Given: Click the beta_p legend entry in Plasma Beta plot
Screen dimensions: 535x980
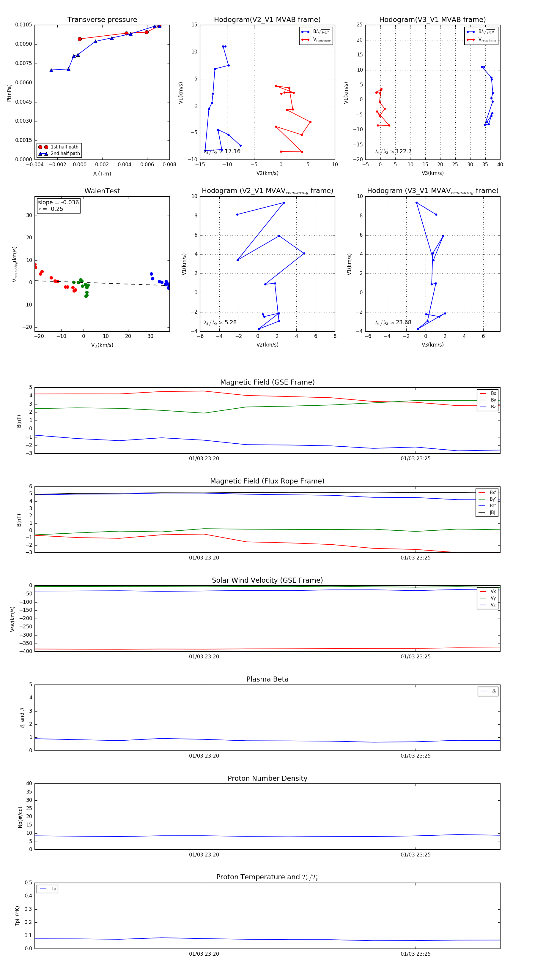Looking at the screenshot, I should (x=488, y=691).
